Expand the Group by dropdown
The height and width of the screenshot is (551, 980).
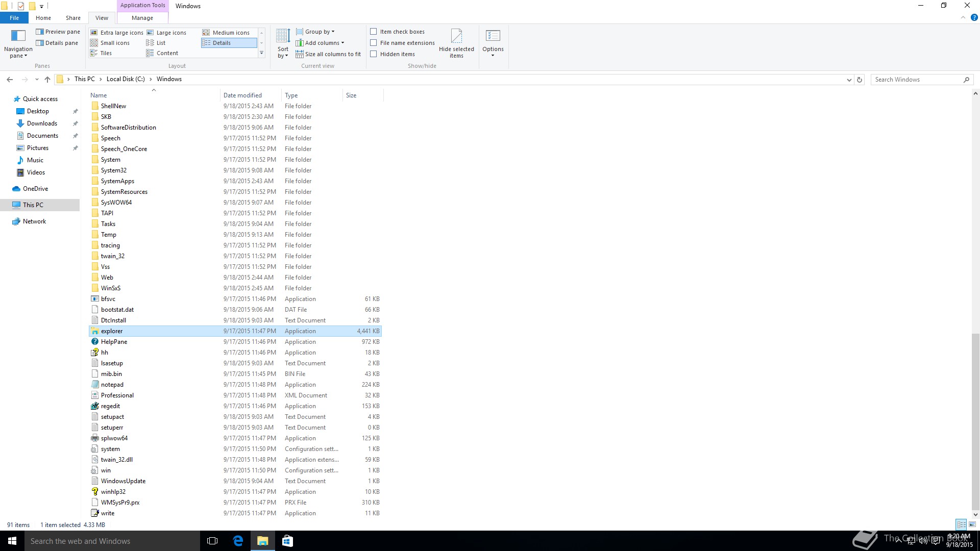click(318, 32)
